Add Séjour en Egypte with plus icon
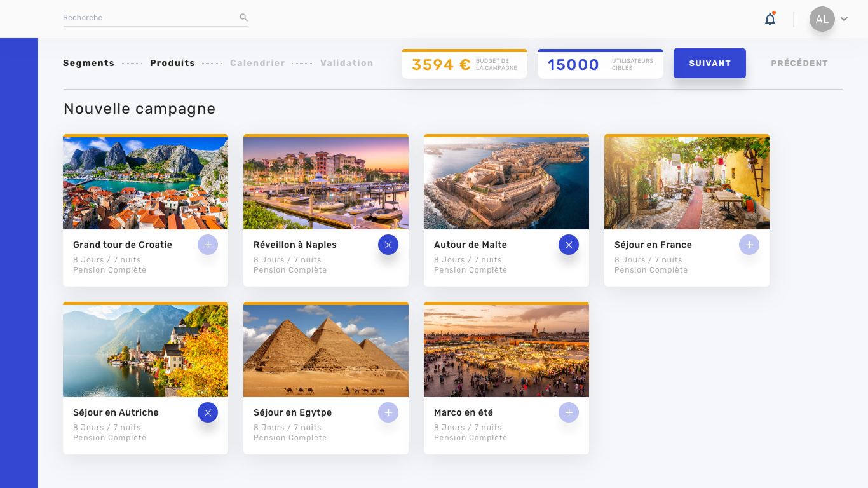This screenshot has width=868, height=488. click(388, 412)
